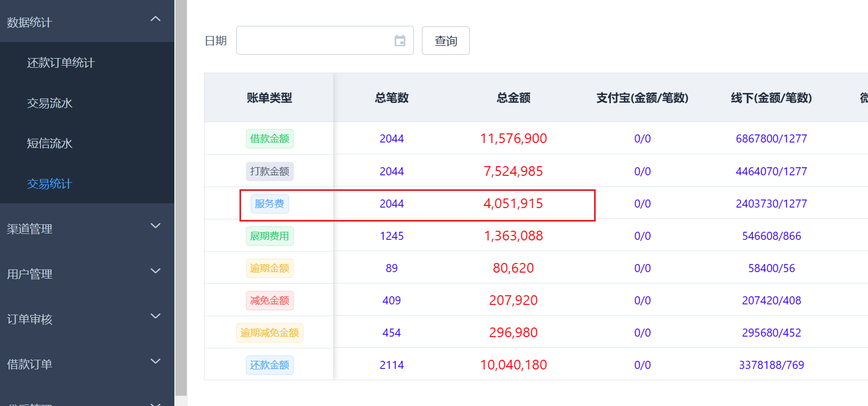Click the calendar icon in date field
The image size is (868, 406).
pos(400,41)
